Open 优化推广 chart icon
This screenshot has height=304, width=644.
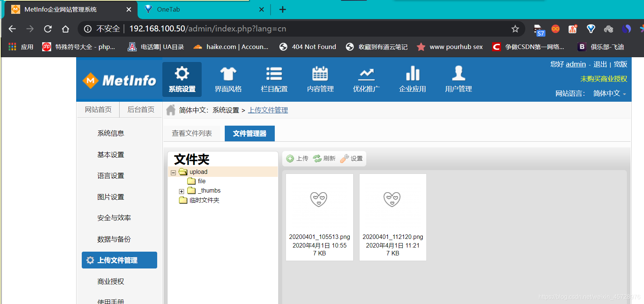point(366,74)
